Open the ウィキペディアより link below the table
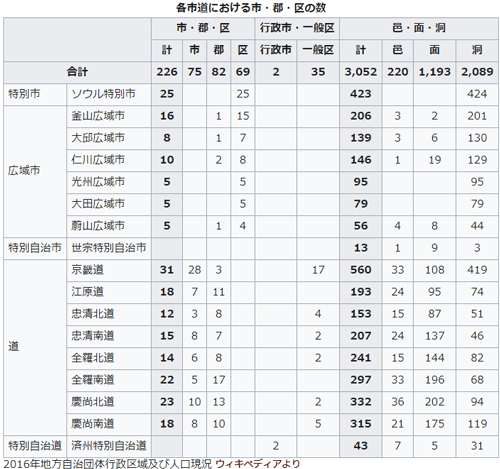This screenshot has width=500, height=469. 258,463
